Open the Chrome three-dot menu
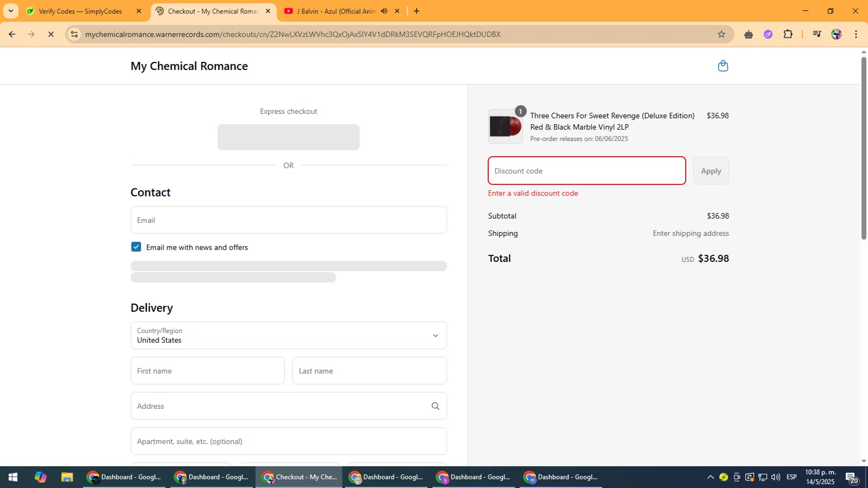868x488 pixels. (856, 34)
